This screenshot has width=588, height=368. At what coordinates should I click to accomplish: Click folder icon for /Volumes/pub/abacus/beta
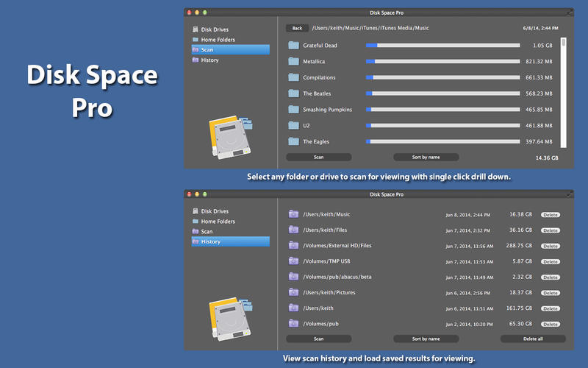(x=293, y=277)
